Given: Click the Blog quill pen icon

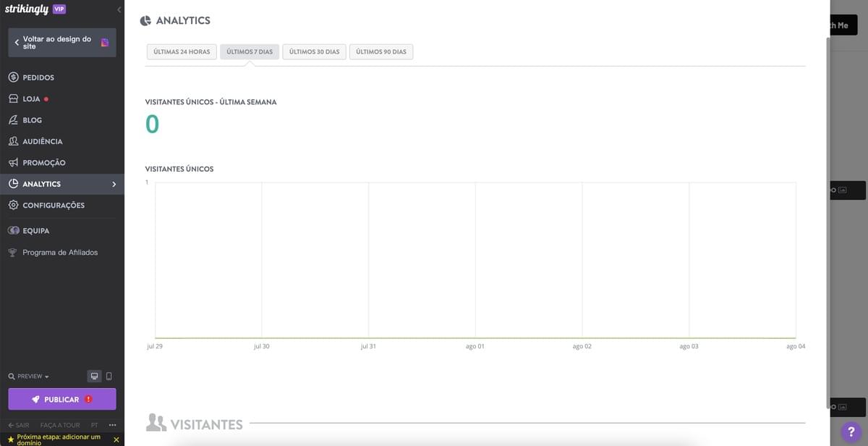Looking at the screenshot, I should point(13,120).
